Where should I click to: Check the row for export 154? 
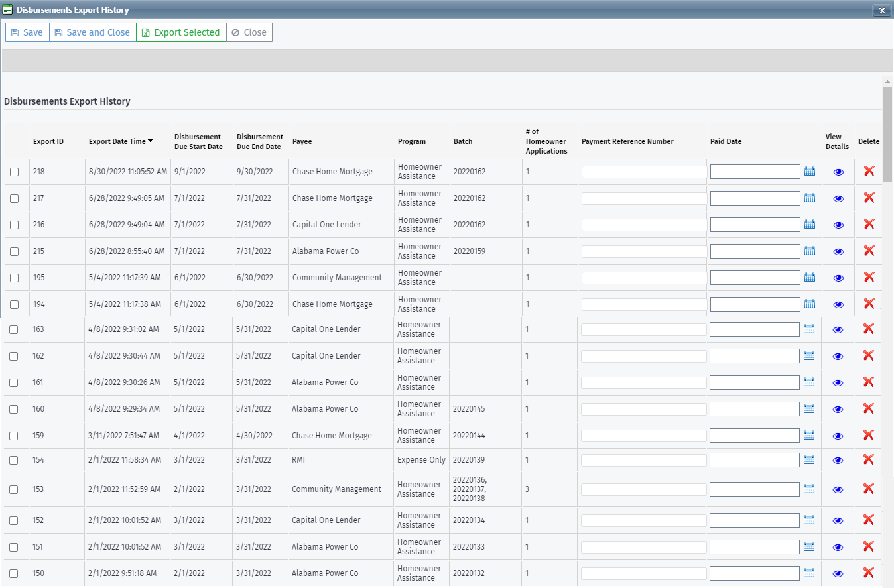tap(15, 460)
